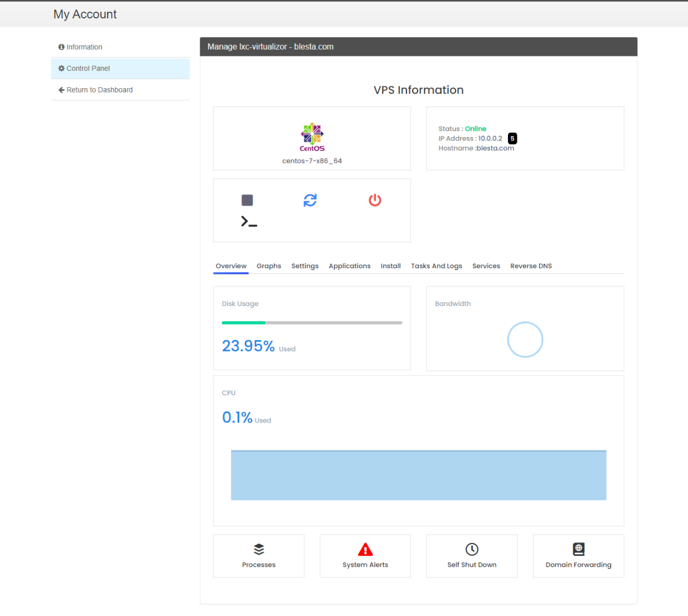Image resolution: width=688 pixels, height=616 pixels.
Task: Open the Settings tab
Action: coord(305,266)
